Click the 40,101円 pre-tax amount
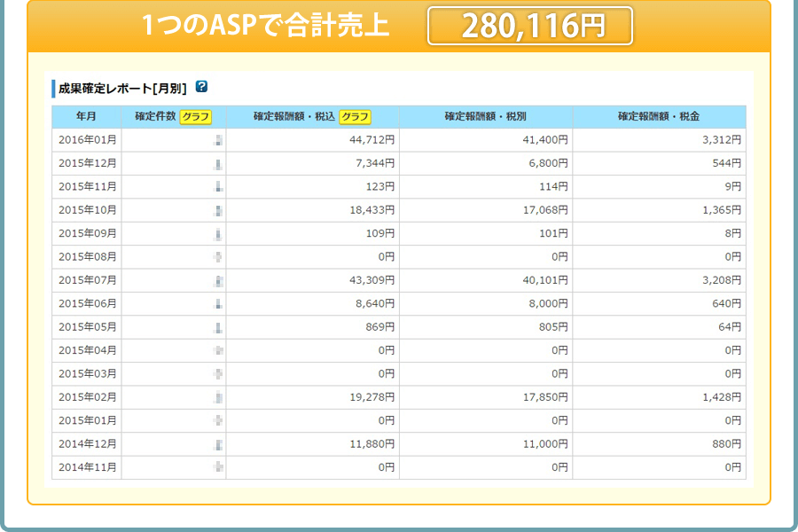Image resolution: width=798 pixels, height=532 pixels. coord(545,280)
